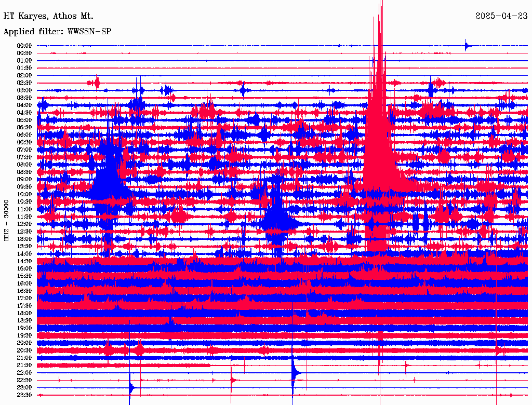Select the 21:30 time label
Screen dimensions: 532x405
24,365
